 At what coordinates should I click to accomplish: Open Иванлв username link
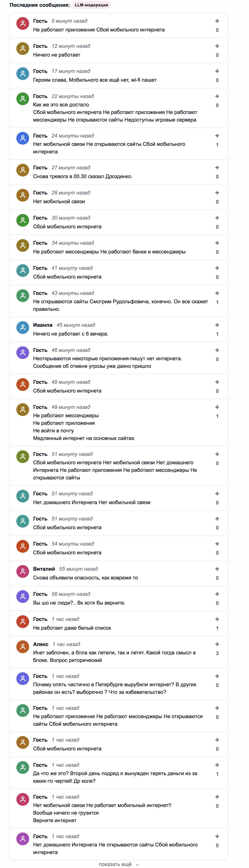click(42, 325)
